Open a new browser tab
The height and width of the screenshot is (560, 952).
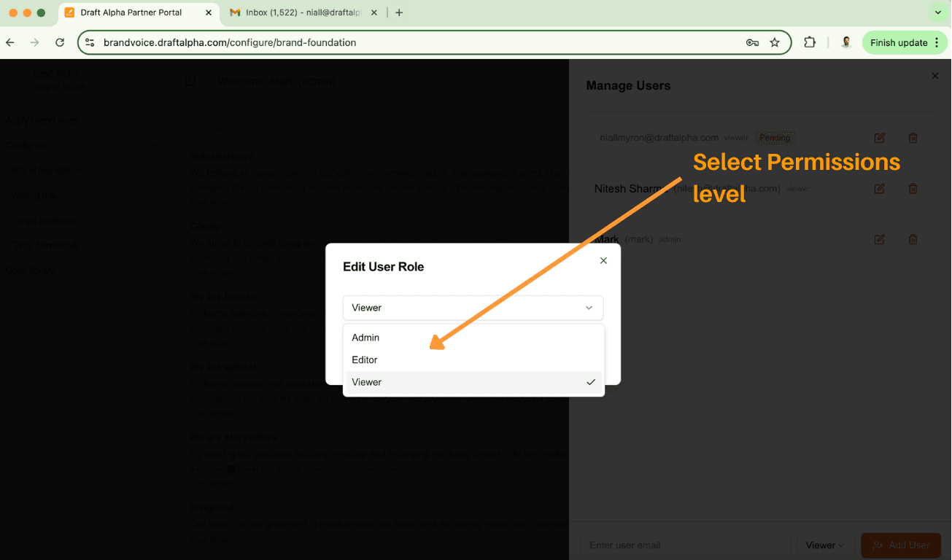point(399,13)
